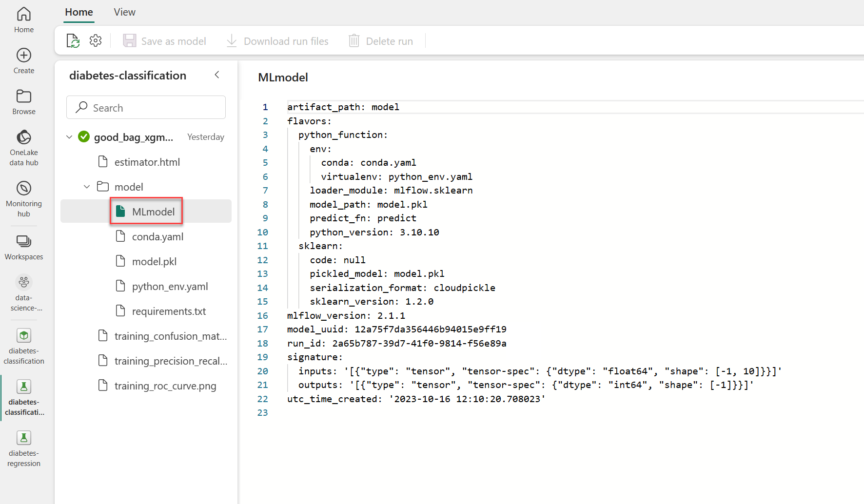Open conda.yaml file
This screenshot has width=864, height=504.
157,236
